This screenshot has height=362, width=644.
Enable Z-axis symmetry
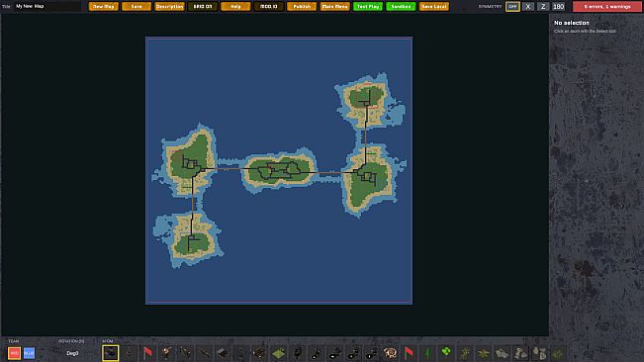[543, 7]
